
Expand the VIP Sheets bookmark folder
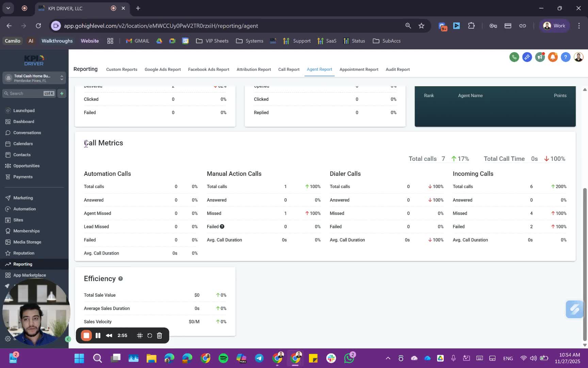(x=212, y=41)
